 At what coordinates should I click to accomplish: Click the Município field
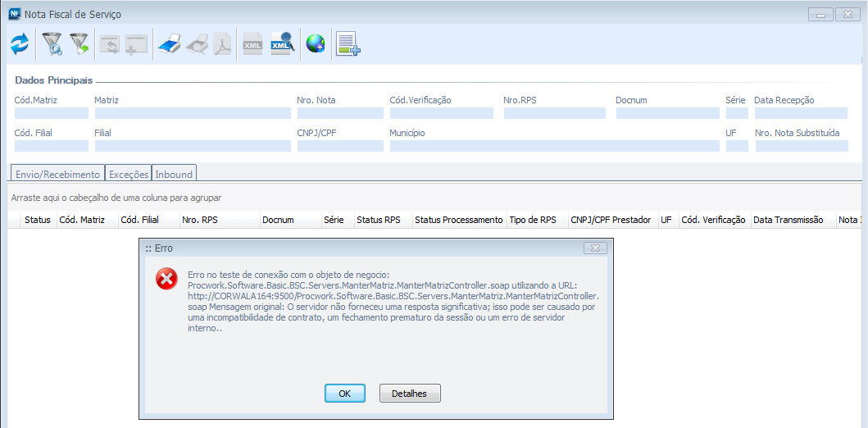tap(555, 146)
